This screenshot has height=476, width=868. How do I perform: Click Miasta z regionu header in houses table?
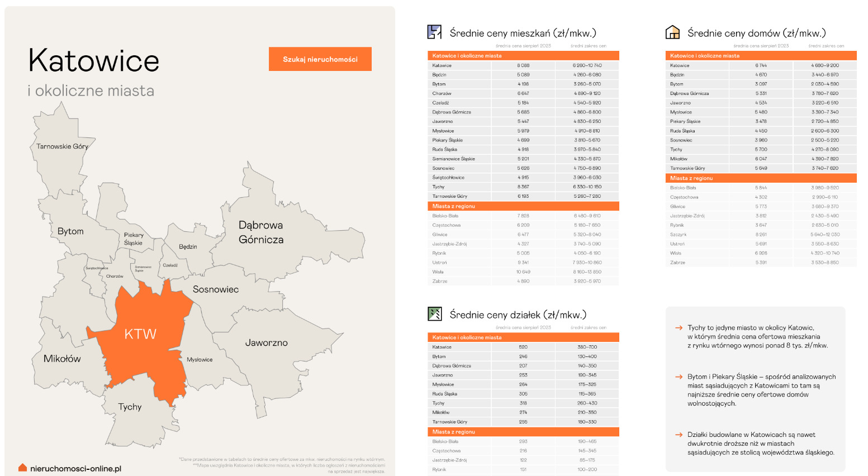(x=761, y=178)
